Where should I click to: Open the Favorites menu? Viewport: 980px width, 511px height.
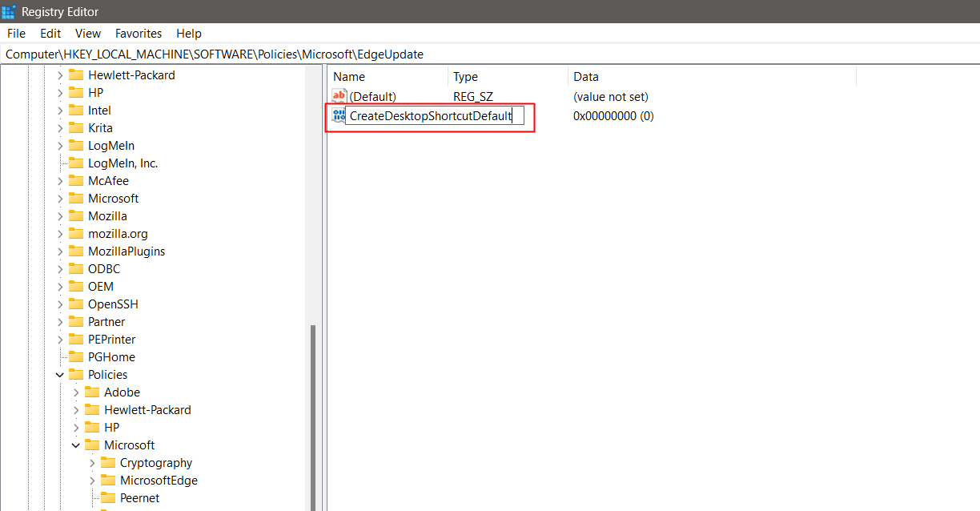click(x=138, y=33)
